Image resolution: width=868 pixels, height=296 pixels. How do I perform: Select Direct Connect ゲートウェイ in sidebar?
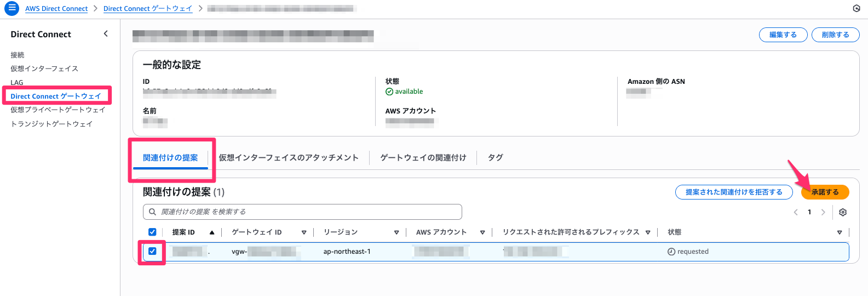[56, 96]
